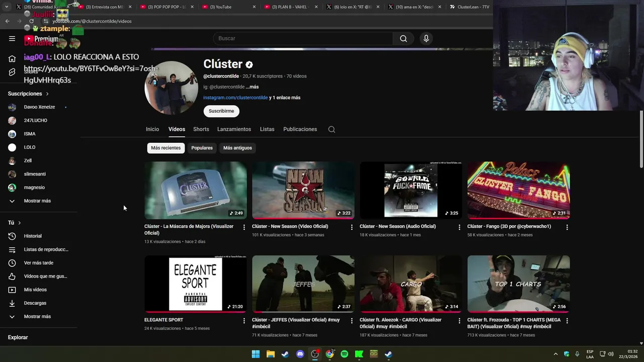The height and width of the screenshot is (362, 644).
Task: Click the Clúster channel profile picture
Action: [171, 88]
